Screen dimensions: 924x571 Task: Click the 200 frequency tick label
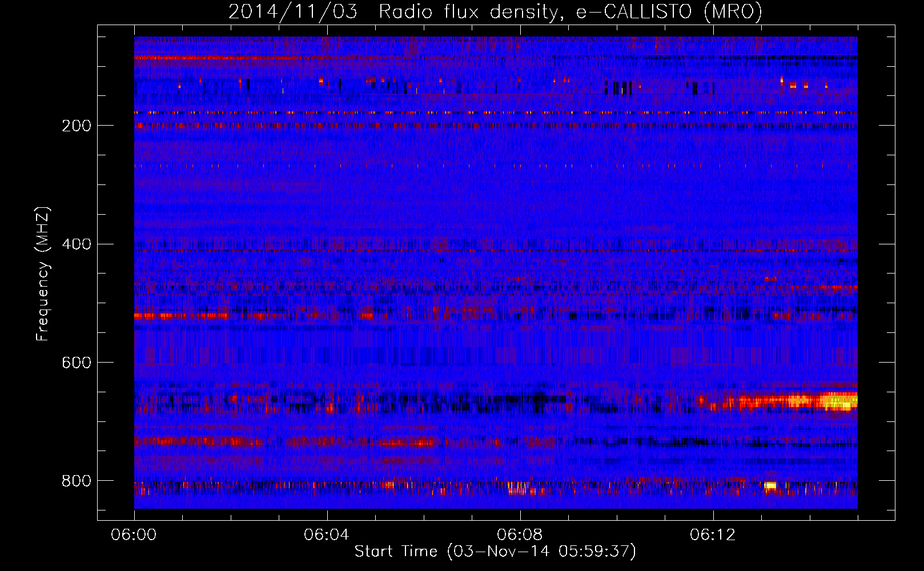coord(77,126)
